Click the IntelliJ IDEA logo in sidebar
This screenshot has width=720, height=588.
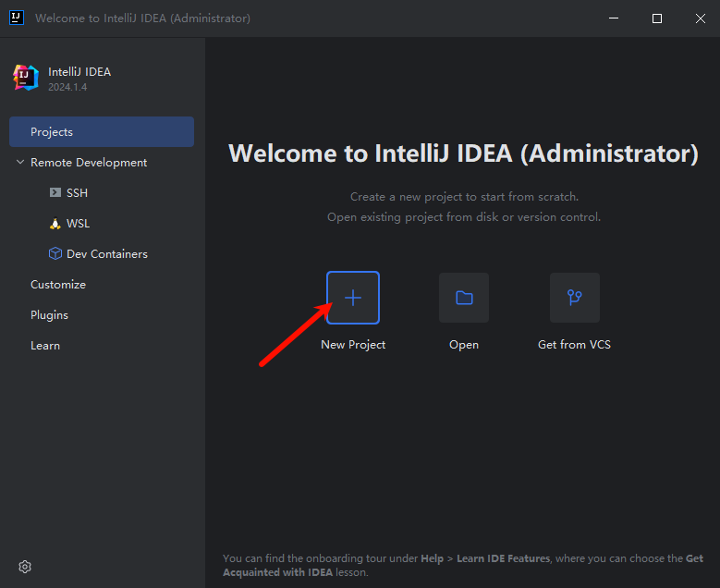[26, 78]
